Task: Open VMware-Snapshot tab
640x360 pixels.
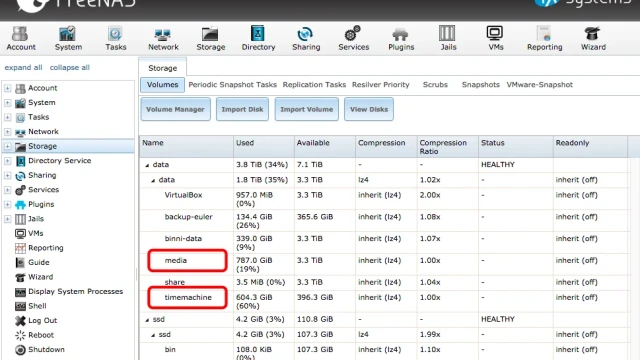Action: click(540, 84)
